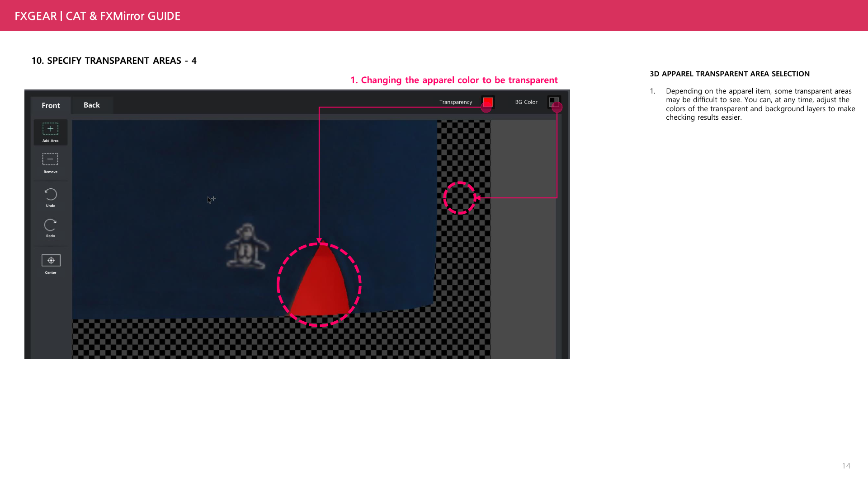868x488 pixels.
Task: Click the "BG Color" label
Action: point(526,102)
